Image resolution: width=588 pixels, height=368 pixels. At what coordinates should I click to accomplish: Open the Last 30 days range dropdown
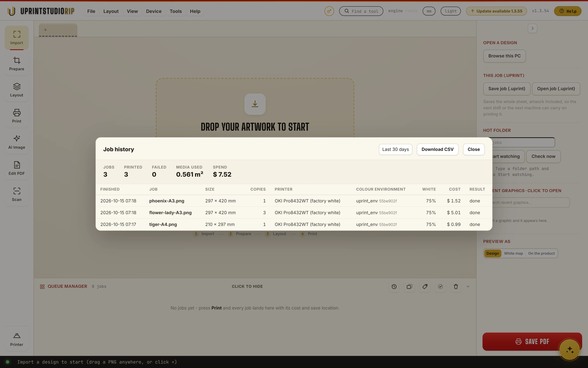pyautogui.click(x=395, y=149)
